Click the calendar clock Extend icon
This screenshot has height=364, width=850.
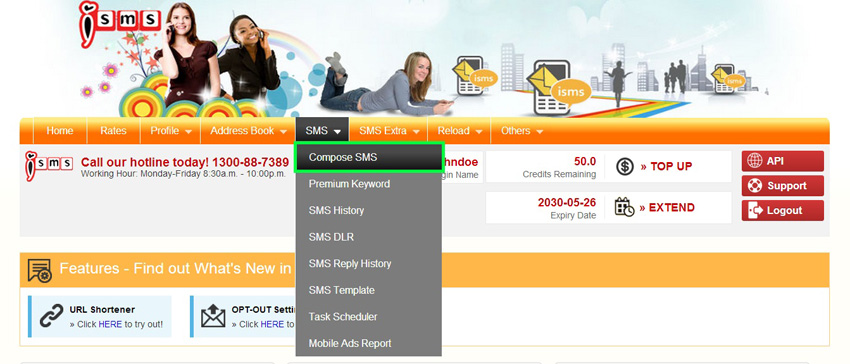click(x=624, y=207)
